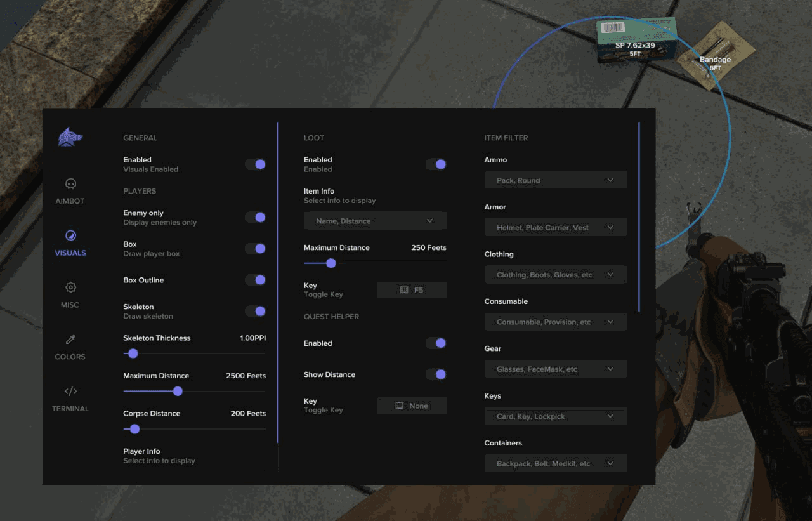Switch to MISC tab label
Viewport: 812px width, 521px height.
[x=70, y=305]
